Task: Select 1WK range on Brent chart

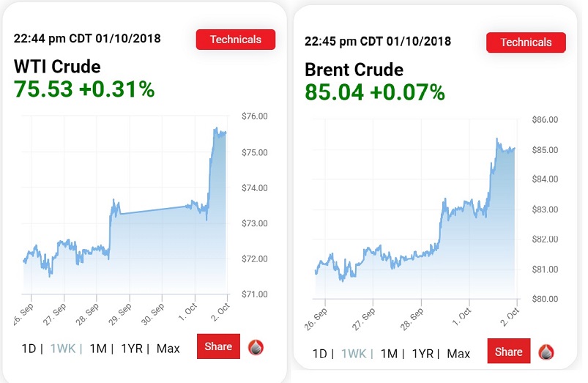Action: click(353, 354)
